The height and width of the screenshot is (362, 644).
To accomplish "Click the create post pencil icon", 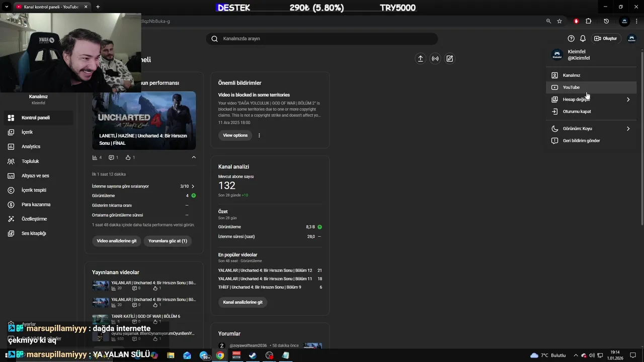I will pos(450,59).
